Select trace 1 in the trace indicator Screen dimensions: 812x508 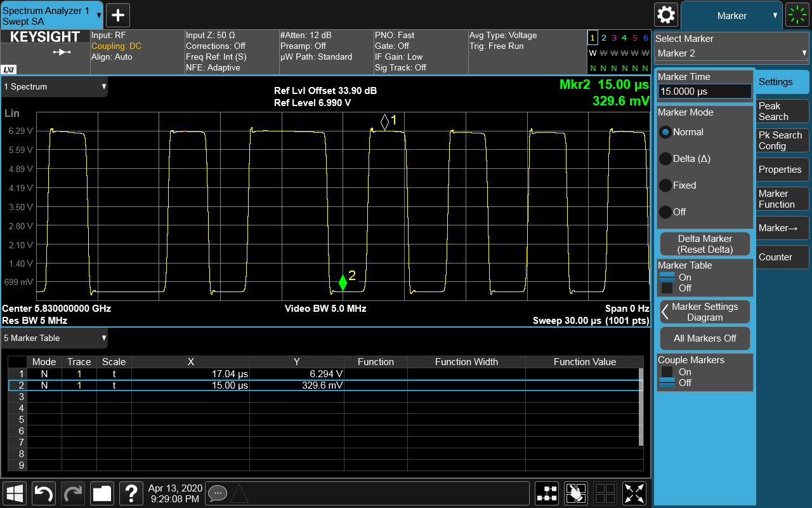coord(593,38)
